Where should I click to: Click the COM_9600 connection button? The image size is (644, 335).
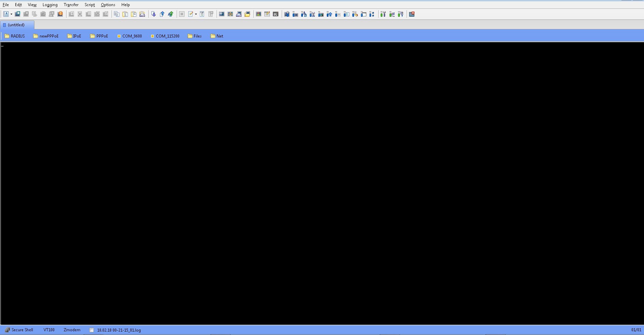click(x=130, y=36)
